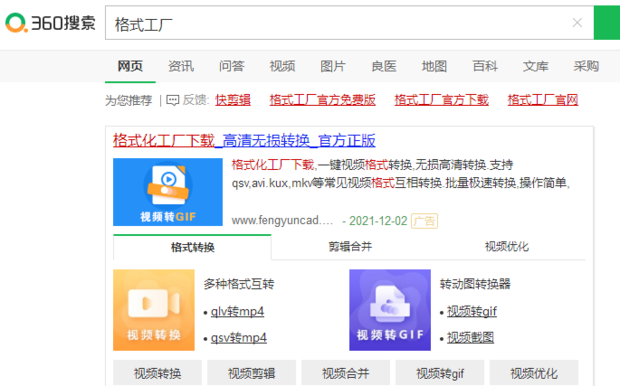Click the 360搜索 logo
620x386 pixels.
[50, 23]
